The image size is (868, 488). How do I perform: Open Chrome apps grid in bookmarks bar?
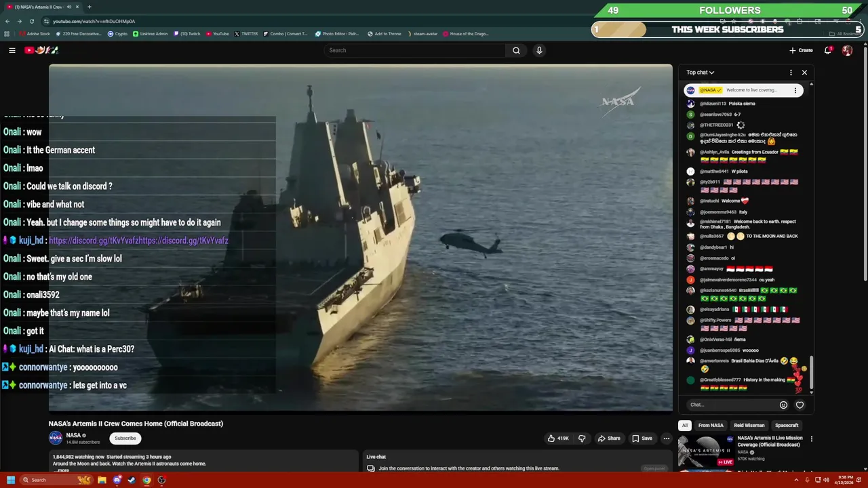[x=7, y=34]
